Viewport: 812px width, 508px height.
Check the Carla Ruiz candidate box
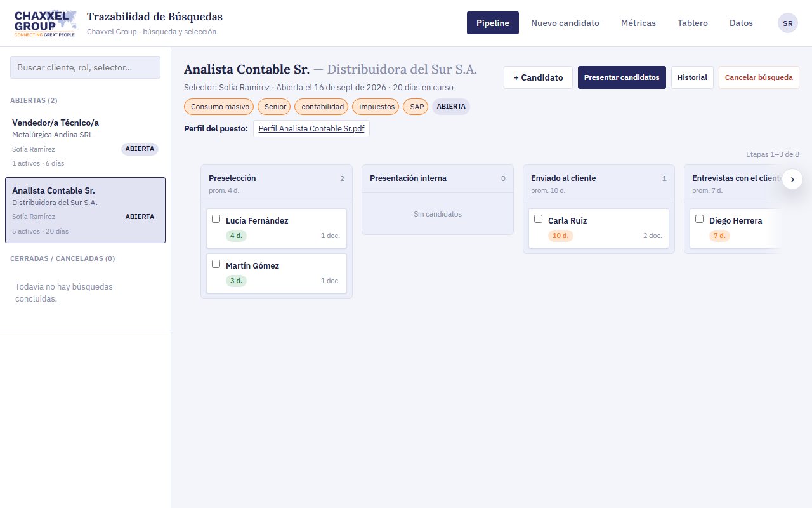point(539,219)
